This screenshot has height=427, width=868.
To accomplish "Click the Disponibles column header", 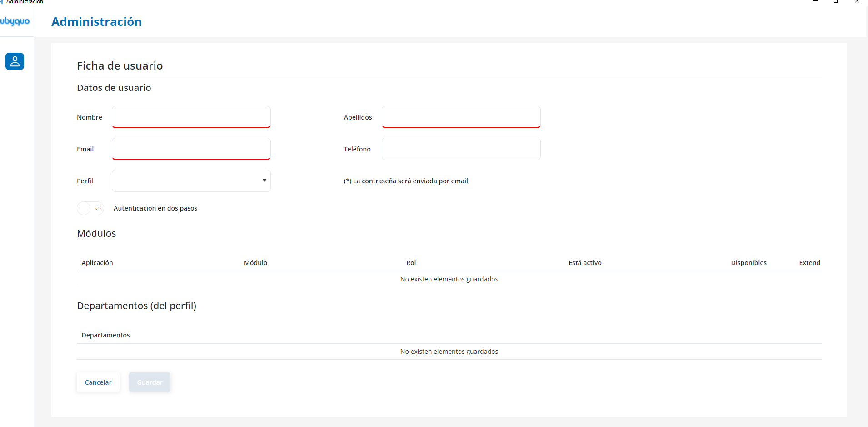I will pyautogui.click(x=748, y=263).
